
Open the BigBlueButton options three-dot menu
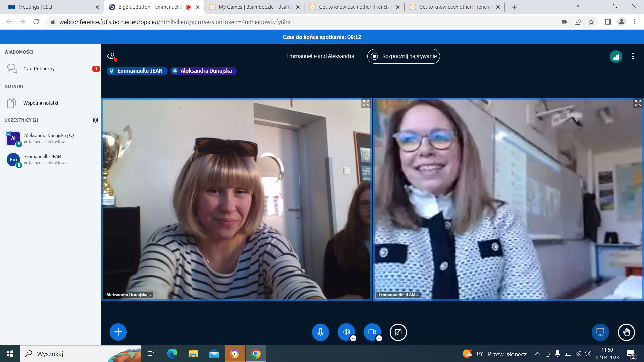pyautogui.click(x=633, y=56)
